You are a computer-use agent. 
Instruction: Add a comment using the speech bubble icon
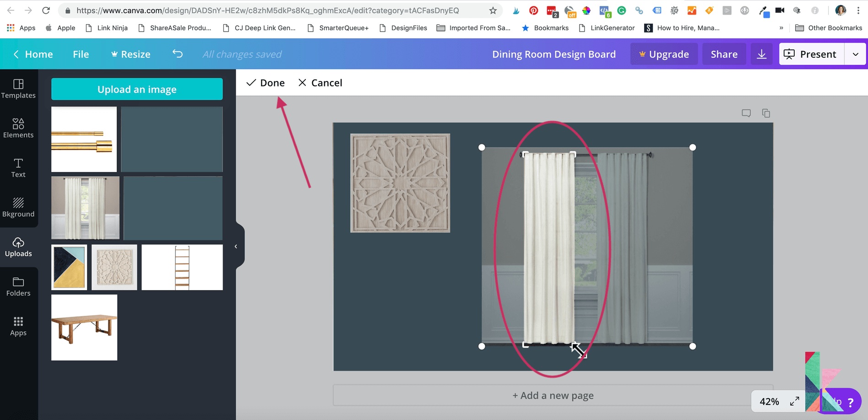[x=746, y=113]
